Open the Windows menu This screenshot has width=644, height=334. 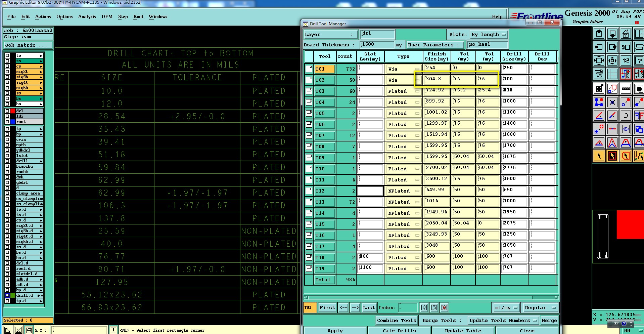[x=158, y=16]
